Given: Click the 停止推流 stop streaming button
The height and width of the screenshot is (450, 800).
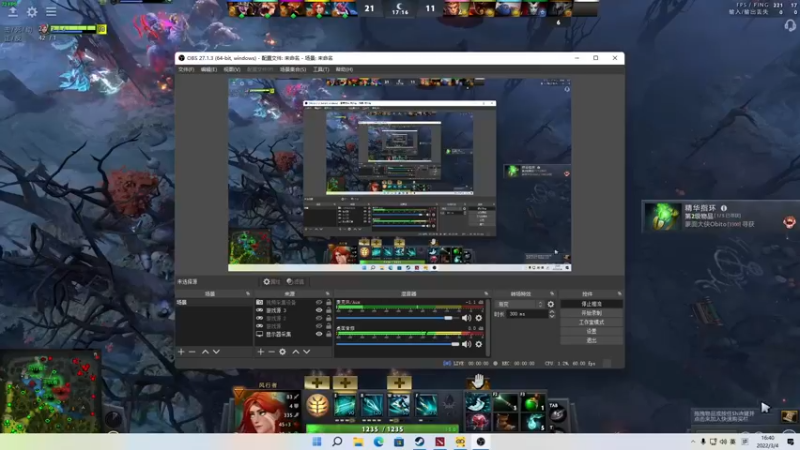Looking at the screenshot, I should 591,304.
